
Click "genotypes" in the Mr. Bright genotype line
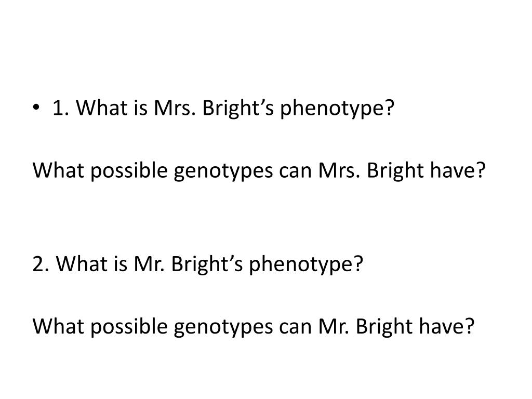coord(223,328)
